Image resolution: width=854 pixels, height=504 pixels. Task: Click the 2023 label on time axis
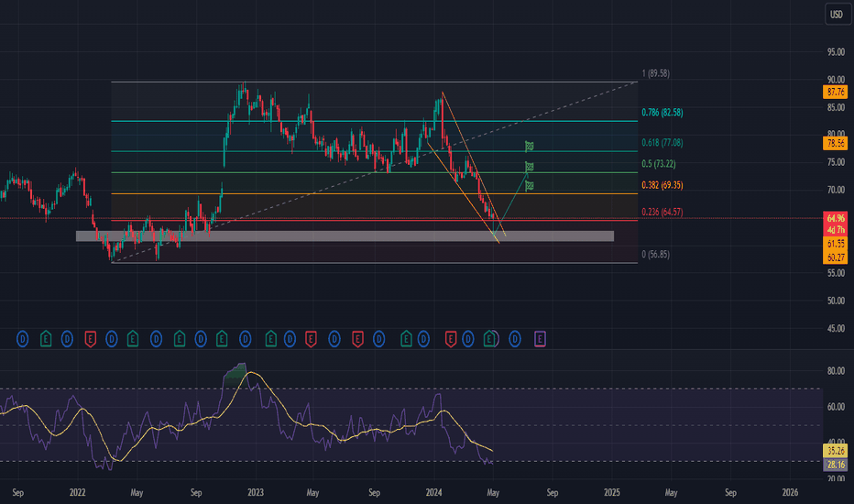(x=256, y=493)
